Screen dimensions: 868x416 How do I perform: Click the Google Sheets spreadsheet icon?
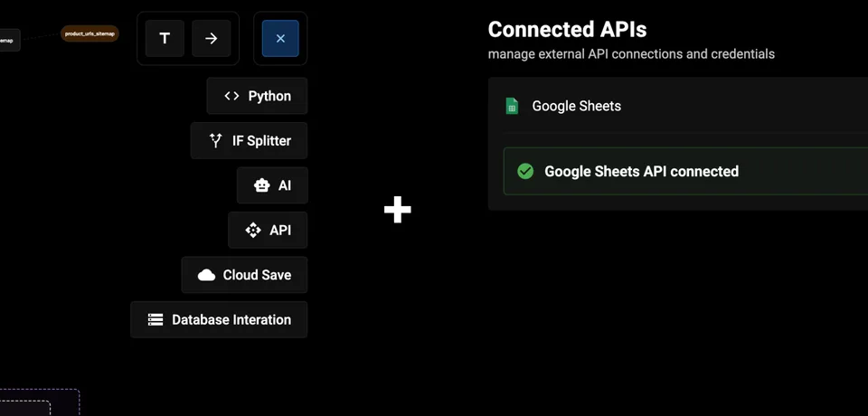pos(512,106)
